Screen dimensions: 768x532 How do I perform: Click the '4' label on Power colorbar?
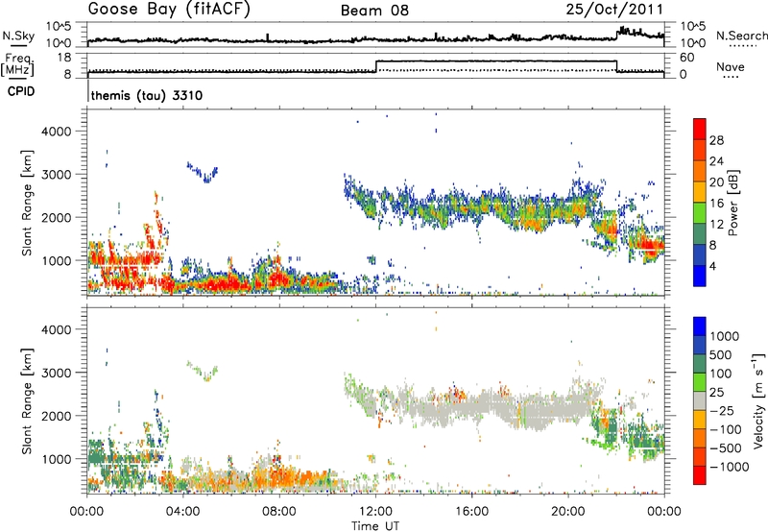[x=712, y=266]
